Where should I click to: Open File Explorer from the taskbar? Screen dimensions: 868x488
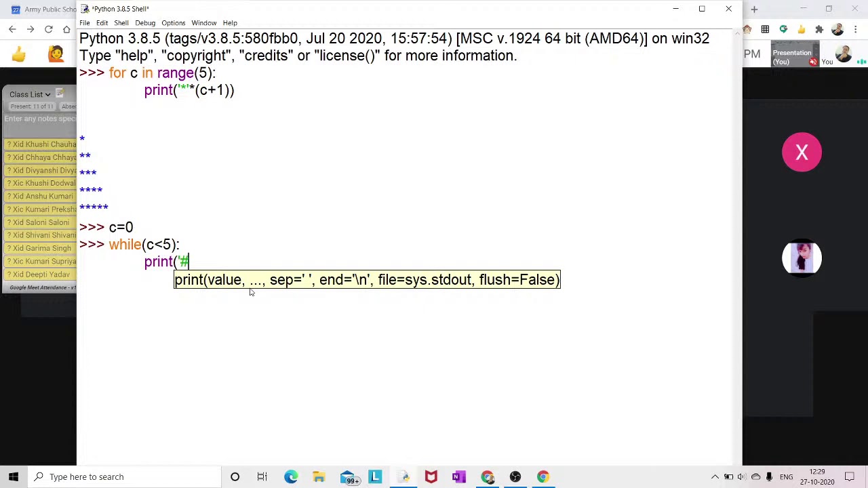coord(319,476)
